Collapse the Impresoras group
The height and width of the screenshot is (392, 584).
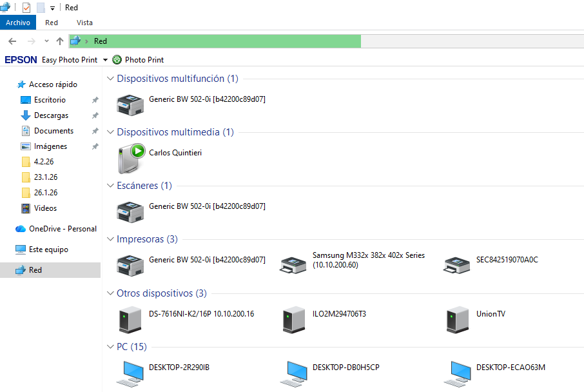(x=110, y=239)
